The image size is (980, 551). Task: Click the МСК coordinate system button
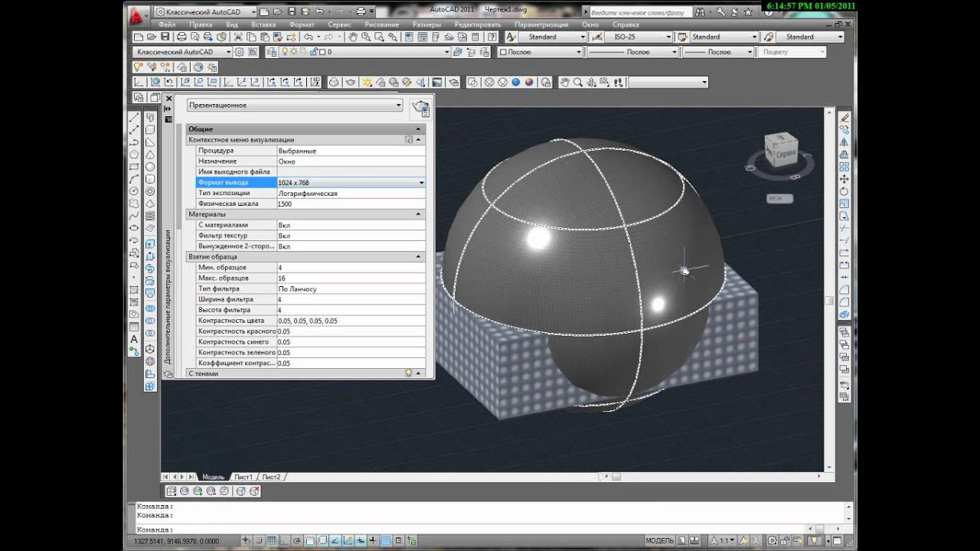(779, 199)
